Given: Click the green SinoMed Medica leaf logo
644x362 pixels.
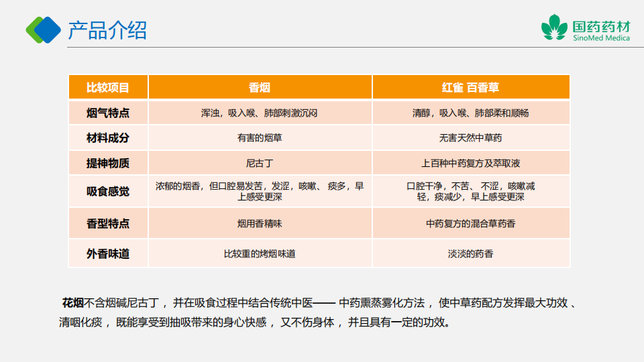Looking at the screenshot, I should point(554,27).
